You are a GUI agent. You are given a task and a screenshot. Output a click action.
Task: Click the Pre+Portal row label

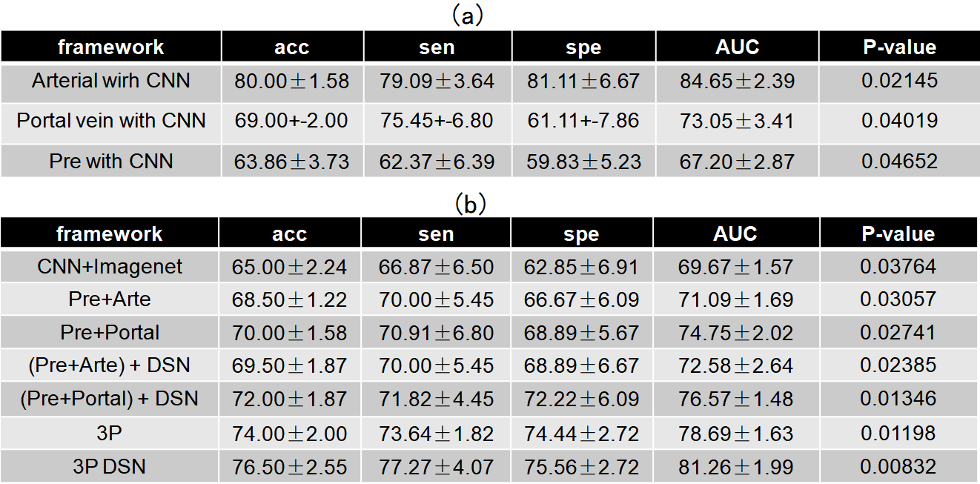(x=110, y=333)
